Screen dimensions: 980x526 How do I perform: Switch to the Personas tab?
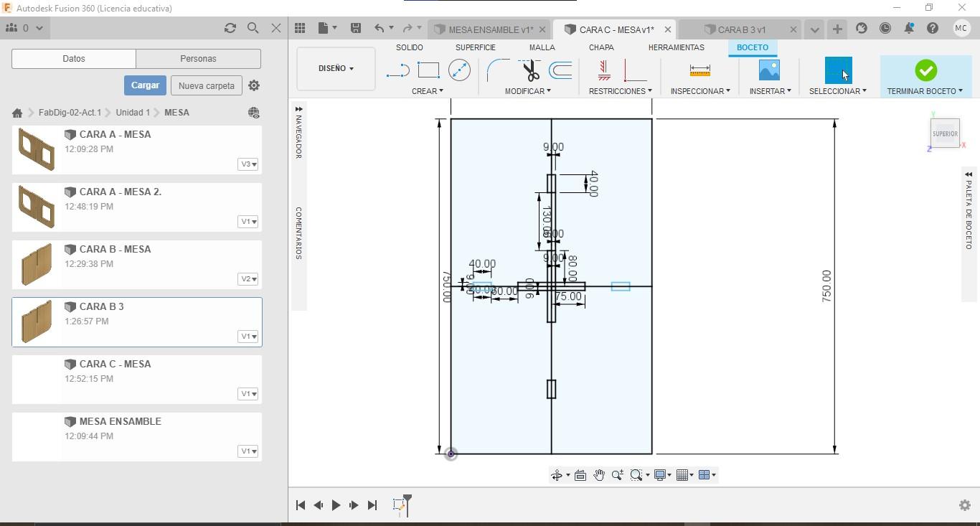pyautogui.click(x=198, y=59)
